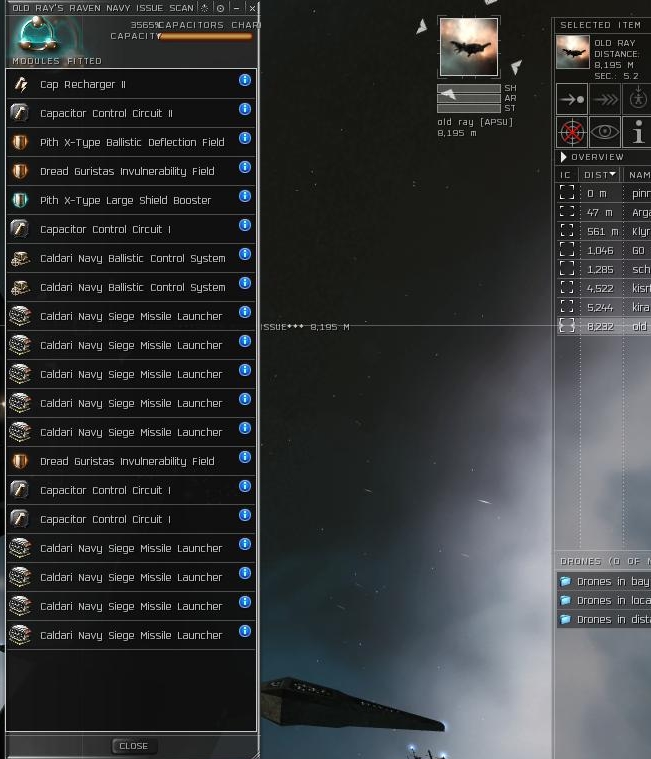Open info for Capacitor Control Circuit II
The height and width of the screenshot is (759, 651).
coord(245,109)
